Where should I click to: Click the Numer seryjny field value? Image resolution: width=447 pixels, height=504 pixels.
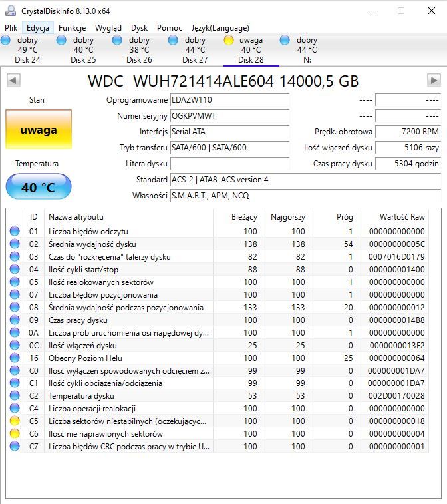click(229, 116)
